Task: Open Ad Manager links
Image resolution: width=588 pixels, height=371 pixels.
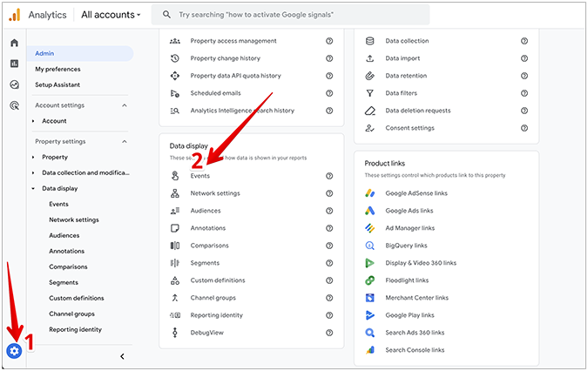Action: click(410, 228)
